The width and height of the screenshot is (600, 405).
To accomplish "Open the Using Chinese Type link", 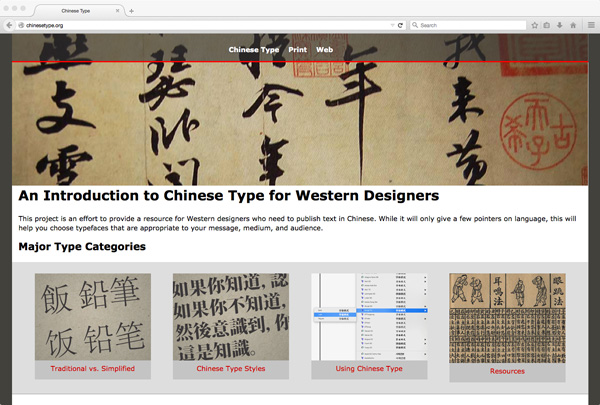I will 369,369.
